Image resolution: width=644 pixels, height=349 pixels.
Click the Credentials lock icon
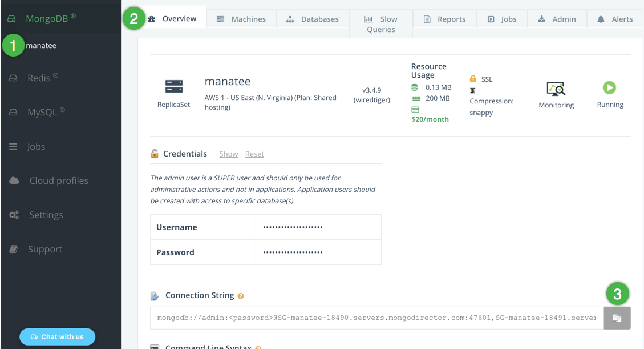155,154
